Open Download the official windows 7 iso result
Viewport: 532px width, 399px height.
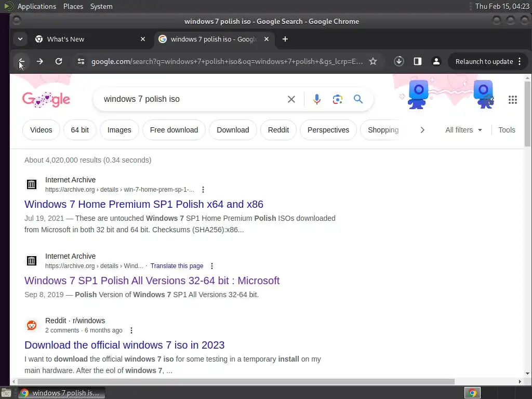click(x=125, y=345)
